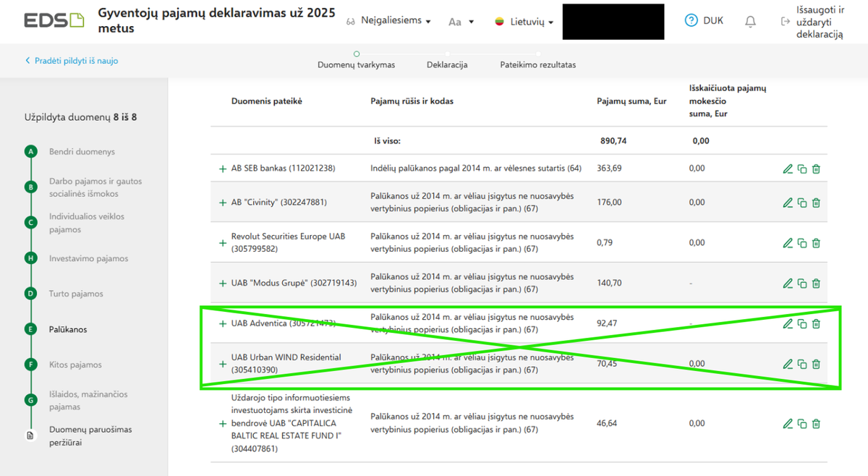Image resolution: width=868 pixels, height=476 pixels.
Task: Expand the UAB Adventica row
Action: pos(222,324)
